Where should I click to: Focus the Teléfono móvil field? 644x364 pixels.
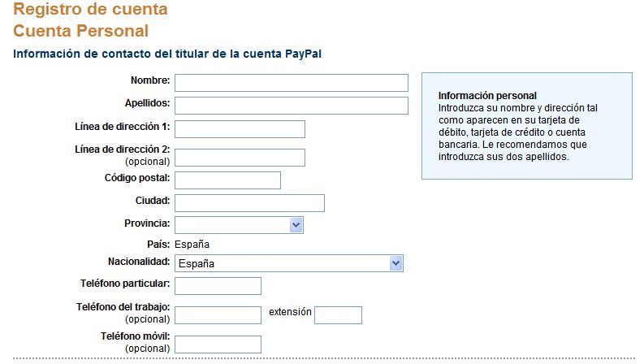coord(218,344)
